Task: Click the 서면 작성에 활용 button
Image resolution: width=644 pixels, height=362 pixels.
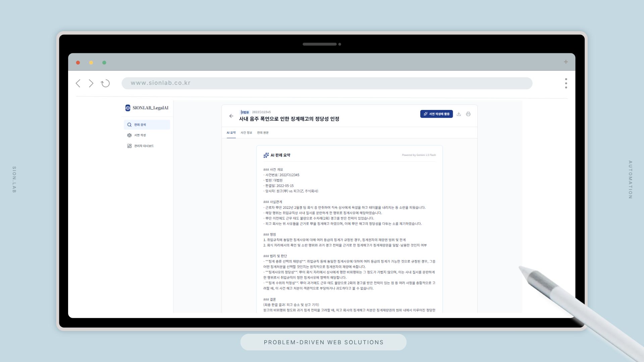Action: [x=436, y=114]
